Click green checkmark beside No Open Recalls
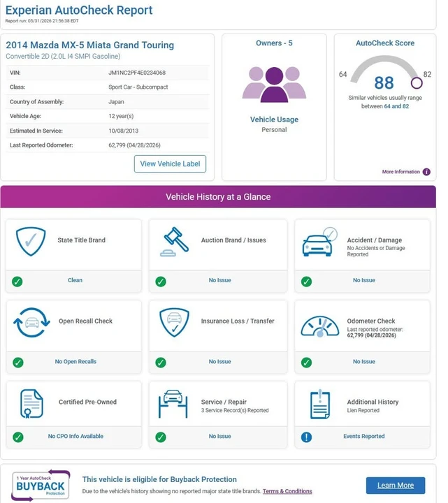 tap(18, 363)
